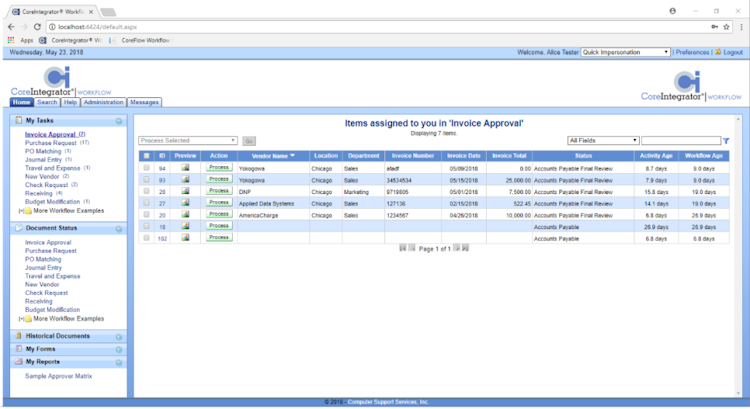Open Journal Entry in Document Status
This screenshot has height=409, width=750.
coord(43,268)
